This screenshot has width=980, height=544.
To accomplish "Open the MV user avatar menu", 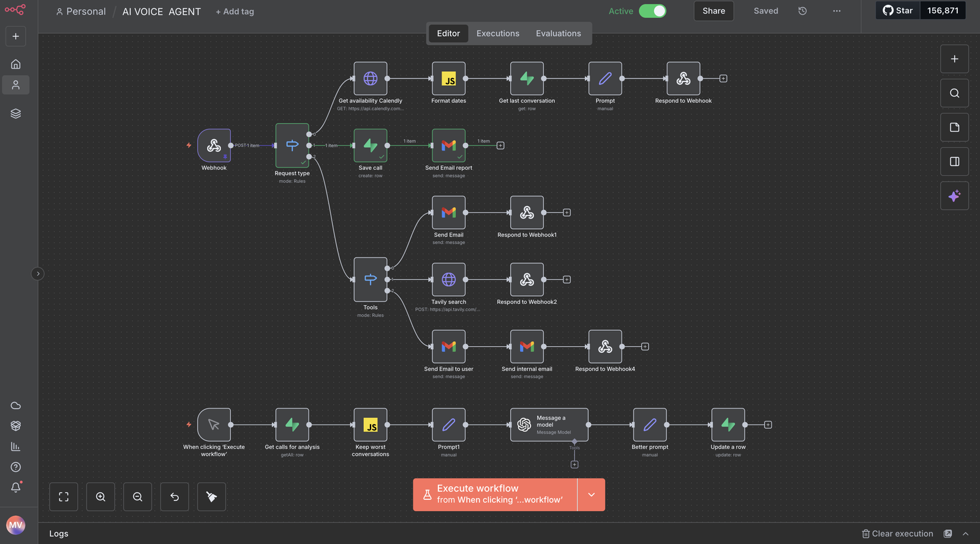I will click(16, 525).
